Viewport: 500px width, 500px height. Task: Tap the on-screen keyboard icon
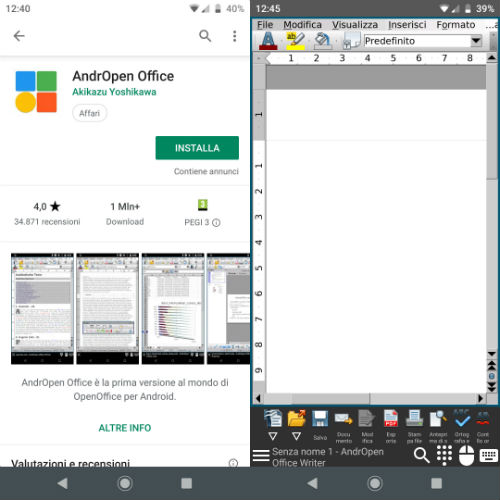pyautogui.click(x=489, y=455)
